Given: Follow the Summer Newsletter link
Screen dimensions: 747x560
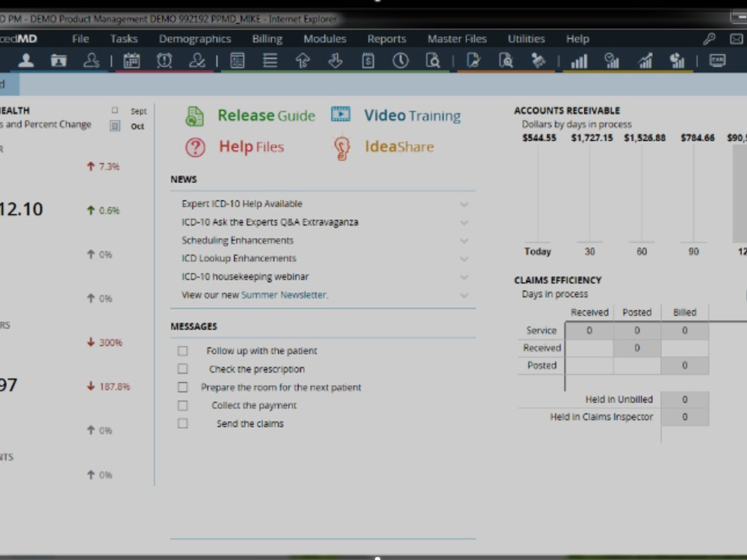Looking at the screenshot, I should tap(285, 295).
